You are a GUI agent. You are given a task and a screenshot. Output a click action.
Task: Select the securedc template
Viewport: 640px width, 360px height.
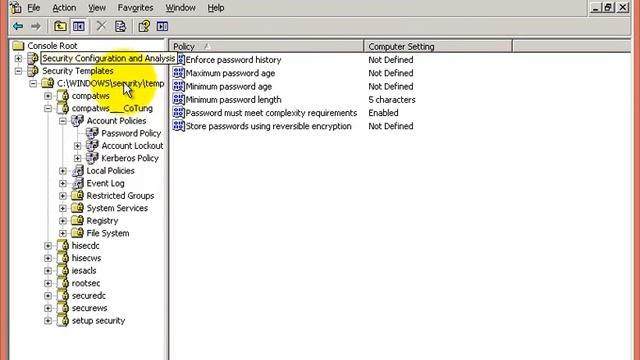(89, 296)
